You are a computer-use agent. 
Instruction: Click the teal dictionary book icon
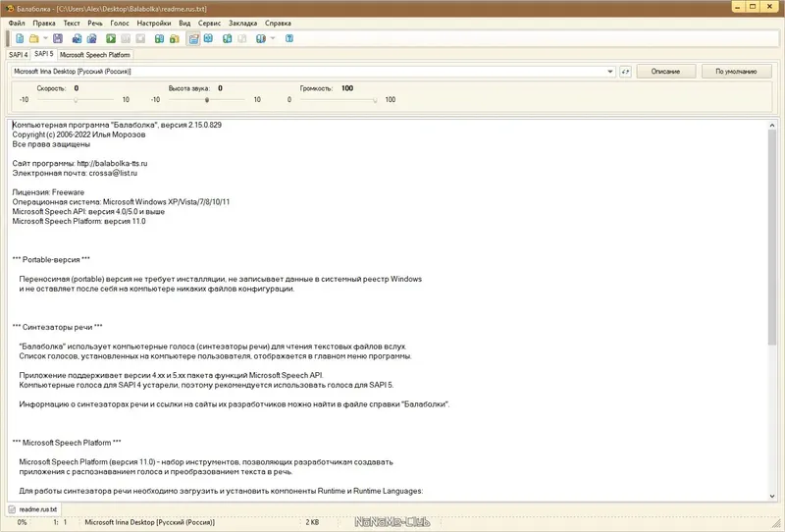click(227, 38)
